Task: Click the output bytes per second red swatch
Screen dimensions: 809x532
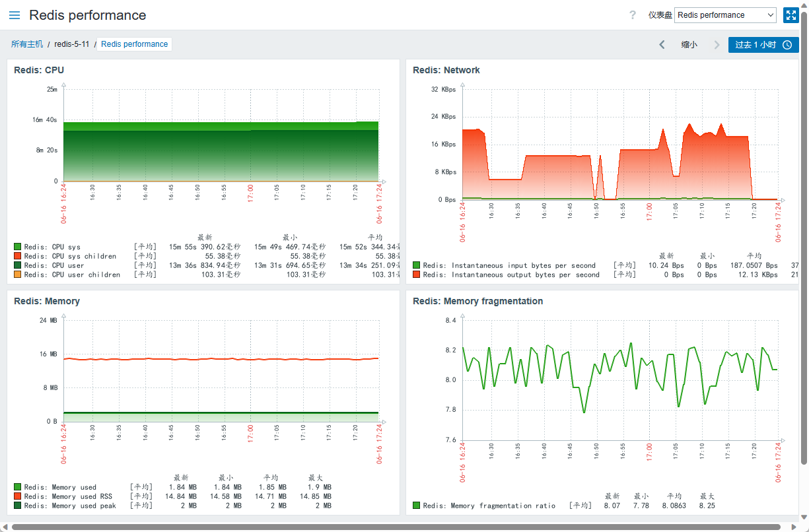Action: pos(416,275)
